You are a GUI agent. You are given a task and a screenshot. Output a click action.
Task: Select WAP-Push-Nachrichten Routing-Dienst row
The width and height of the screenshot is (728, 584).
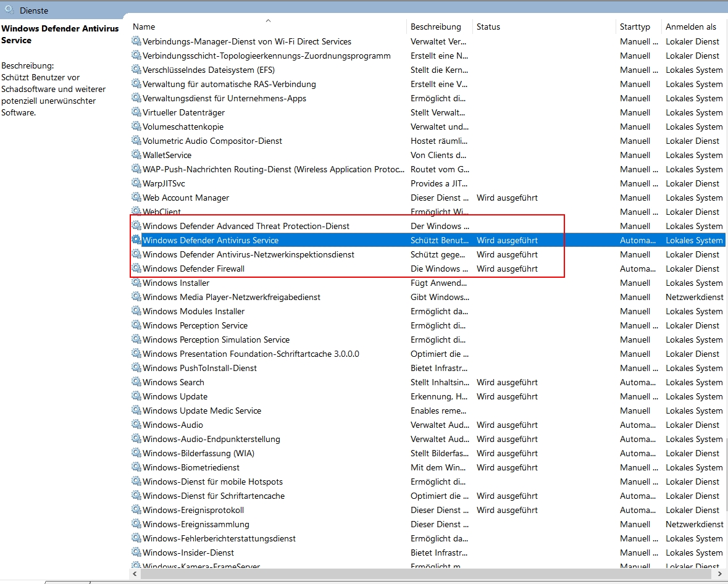tap(427, 169)
